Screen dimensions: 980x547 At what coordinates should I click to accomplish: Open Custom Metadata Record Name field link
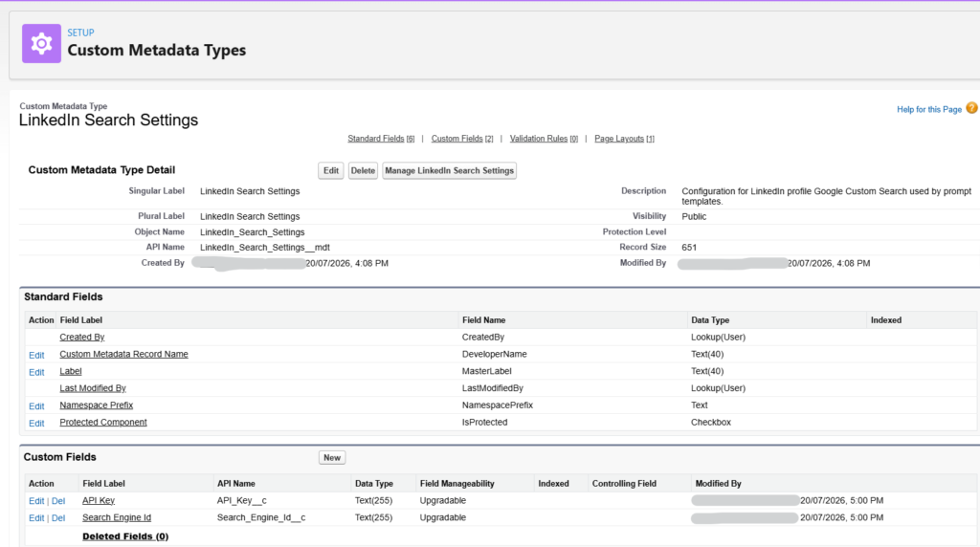coord(123,354)
